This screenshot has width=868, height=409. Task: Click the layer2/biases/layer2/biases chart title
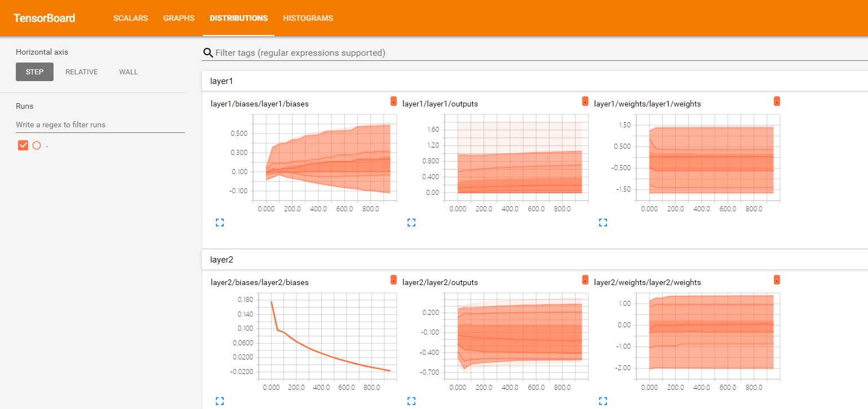259,282
